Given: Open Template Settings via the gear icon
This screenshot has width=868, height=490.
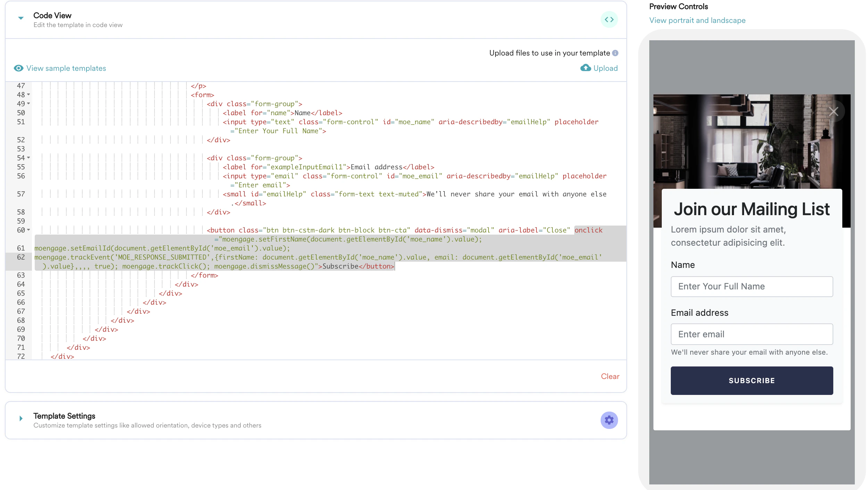Looking at the screenshot, I should point(609,420).
